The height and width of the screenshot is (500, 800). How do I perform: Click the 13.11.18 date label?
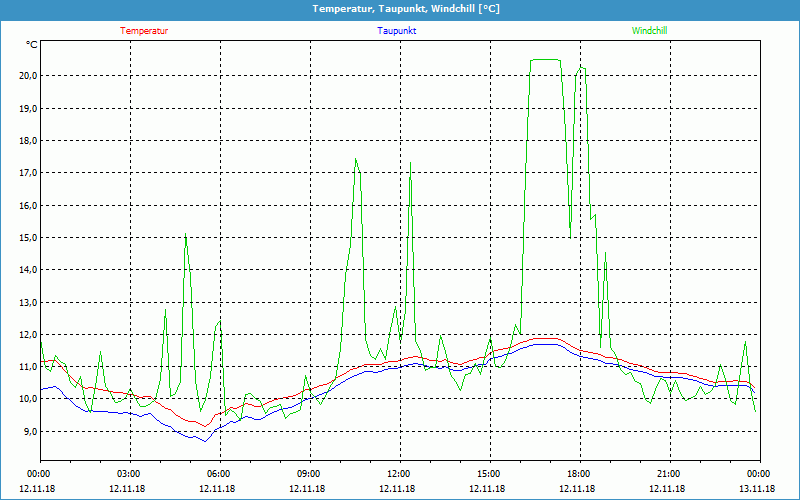759,489
